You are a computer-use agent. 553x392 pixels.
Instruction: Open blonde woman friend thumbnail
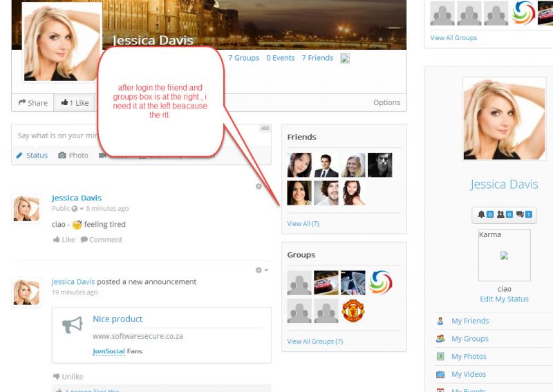tap(353, 165)
